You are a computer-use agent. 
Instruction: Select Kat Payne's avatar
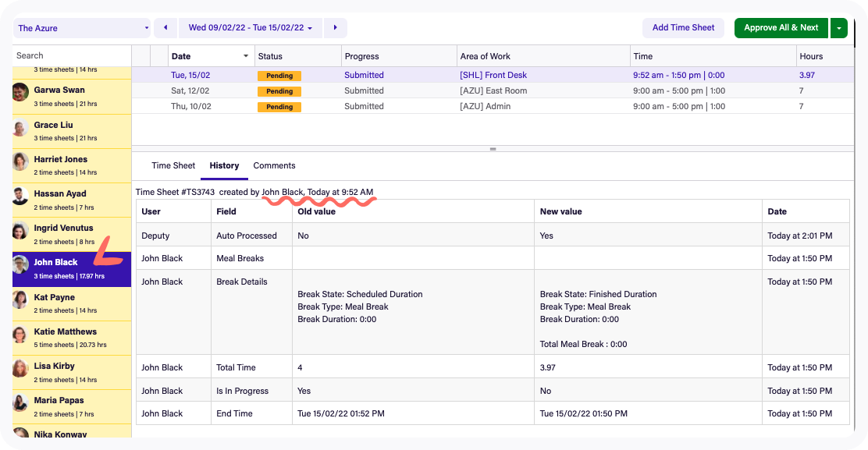(20, 299)
